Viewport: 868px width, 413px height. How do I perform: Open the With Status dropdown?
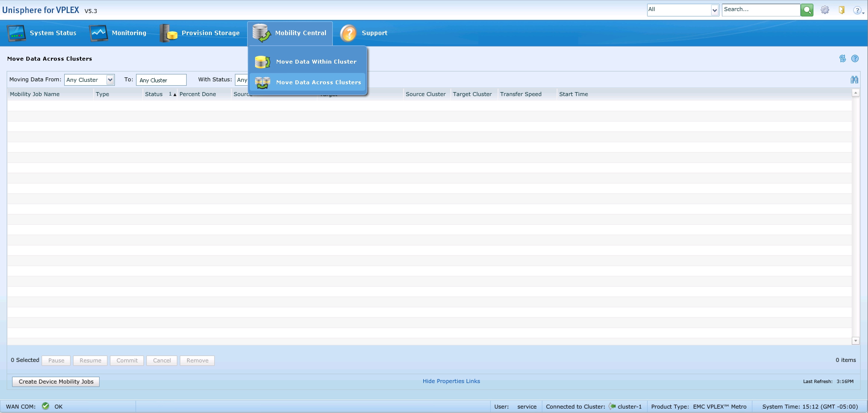pyautogui.click(x=242, y=80)
